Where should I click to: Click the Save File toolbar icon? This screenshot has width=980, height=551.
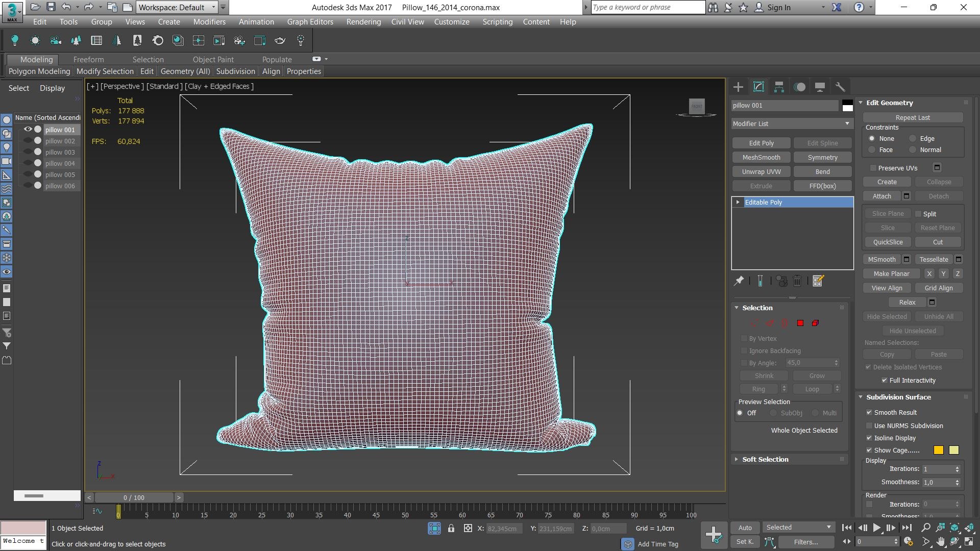click(51, 7)
